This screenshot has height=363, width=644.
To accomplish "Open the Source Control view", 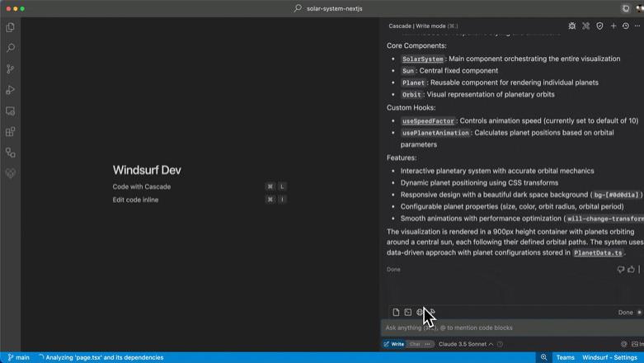I will click(x=11, y=69).
